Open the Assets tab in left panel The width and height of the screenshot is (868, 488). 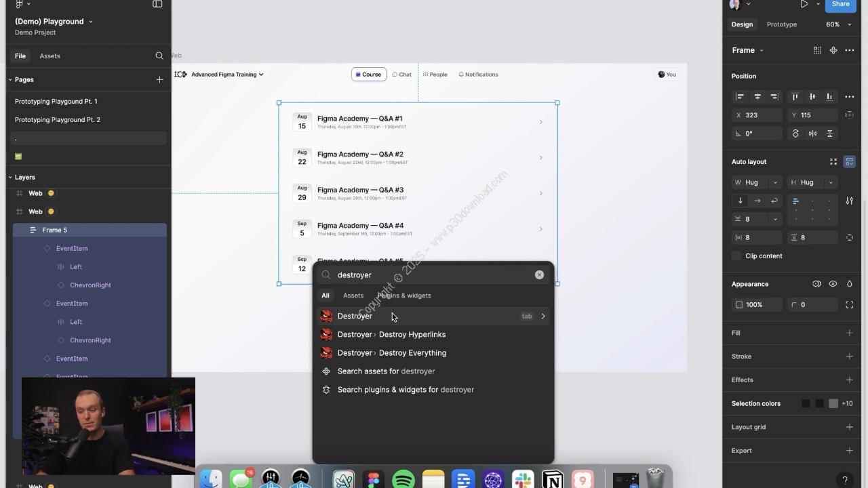click(50, 56)
